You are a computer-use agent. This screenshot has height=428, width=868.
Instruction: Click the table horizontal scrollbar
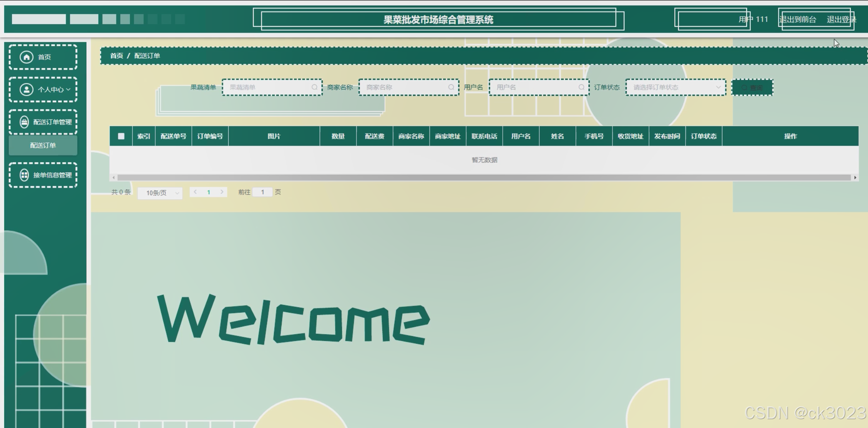click(x=483, y=178)
